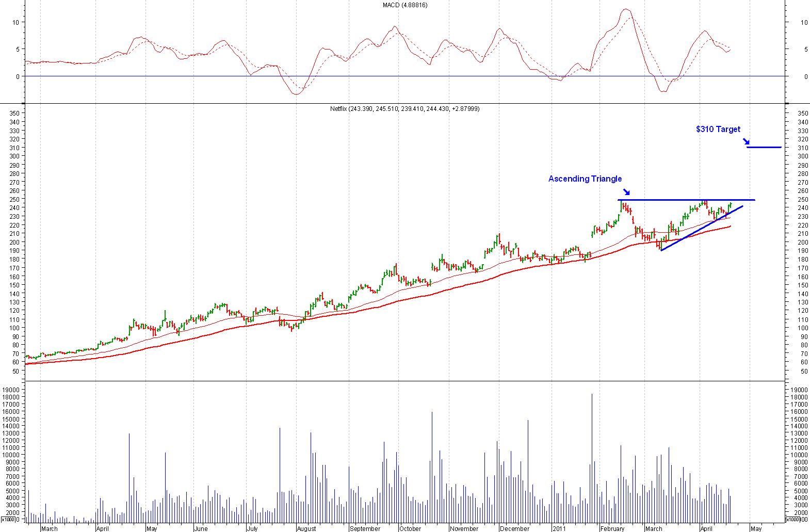The height and width of the screenshot is (532, 810).
Task: Click the 2011 label on time axis
Action: (559, 528)
